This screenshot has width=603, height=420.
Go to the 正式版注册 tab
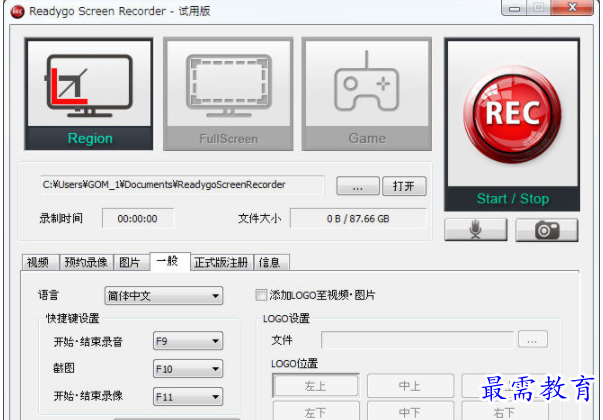[x=222, y=263]
